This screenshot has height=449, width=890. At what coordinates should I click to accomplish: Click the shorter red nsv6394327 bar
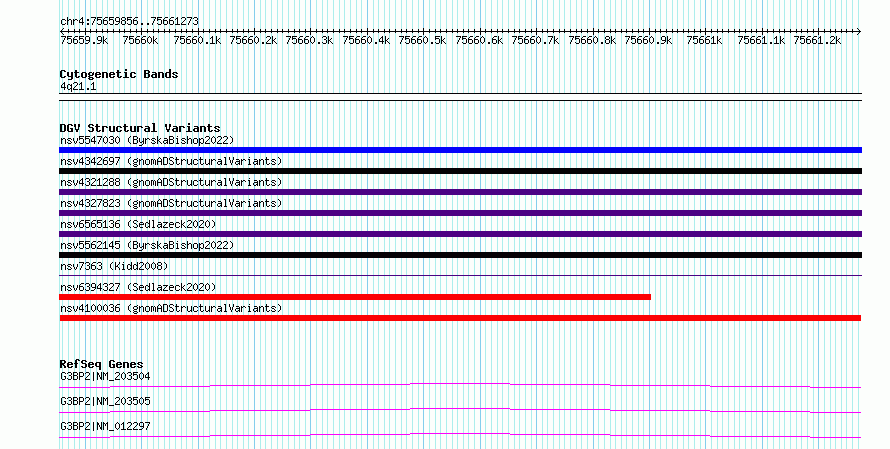(355, 297)
